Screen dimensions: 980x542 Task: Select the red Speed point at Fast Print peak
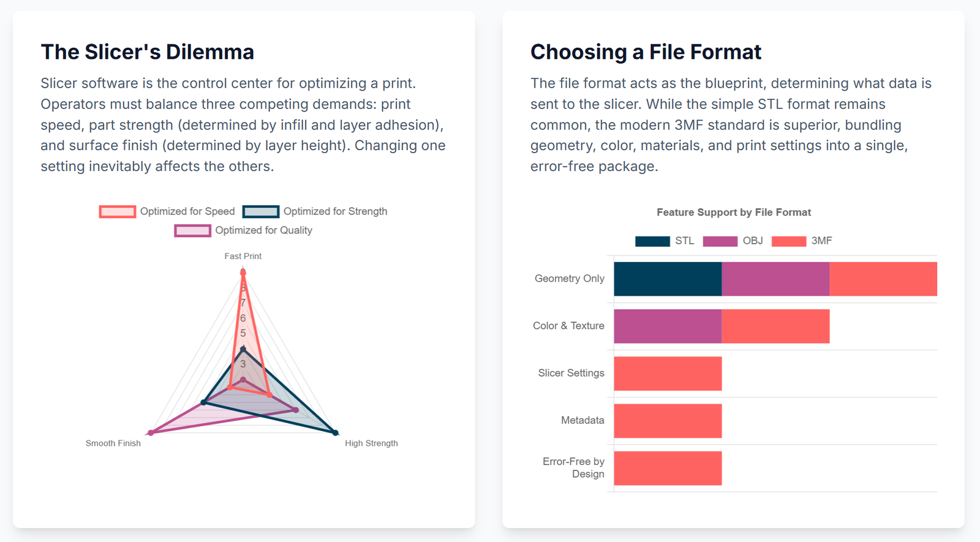[243, 272]
